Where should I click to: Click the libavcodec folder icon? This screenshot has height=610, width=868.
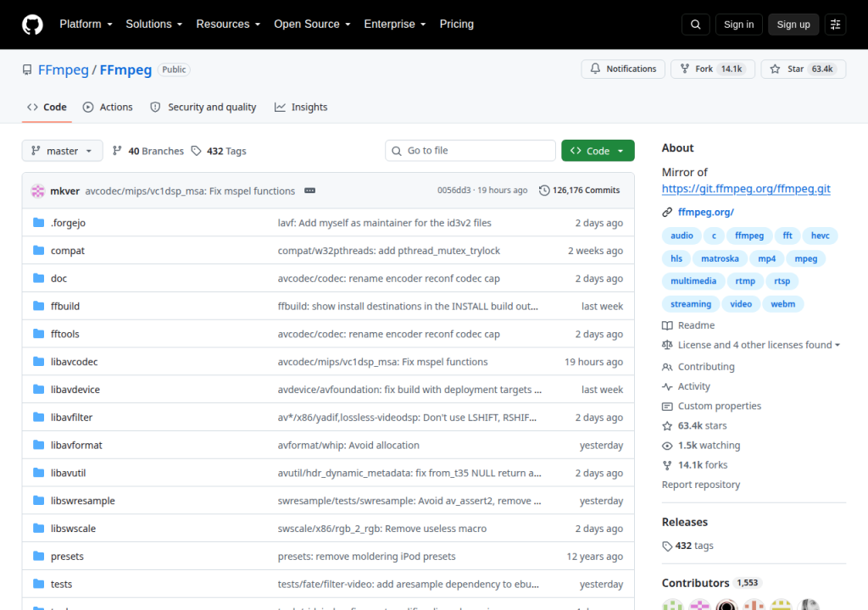38,362
